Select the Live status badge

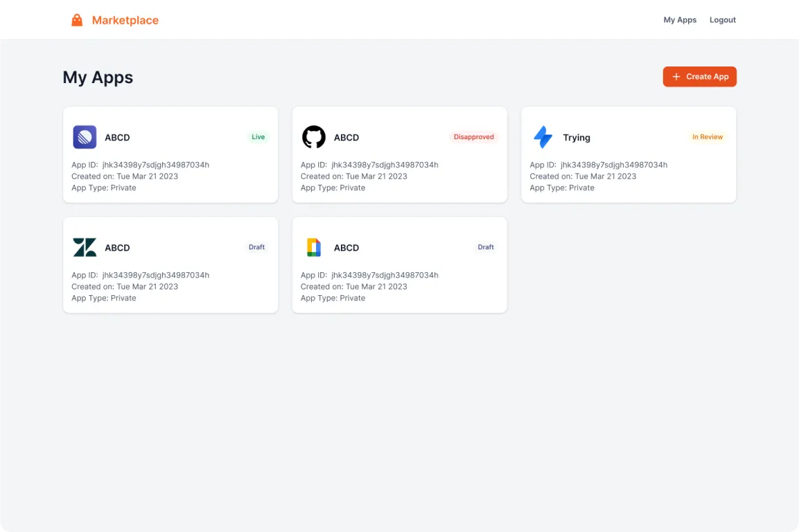pos(258,136)
